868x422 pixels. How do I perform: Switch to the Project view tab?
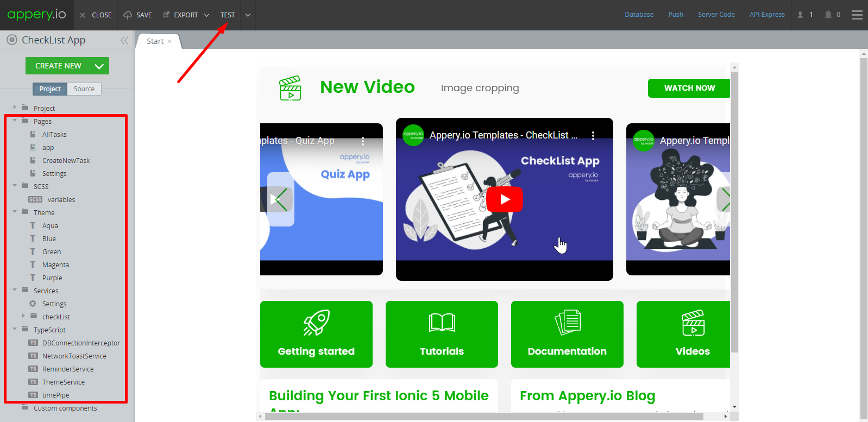tap(50, 89)
